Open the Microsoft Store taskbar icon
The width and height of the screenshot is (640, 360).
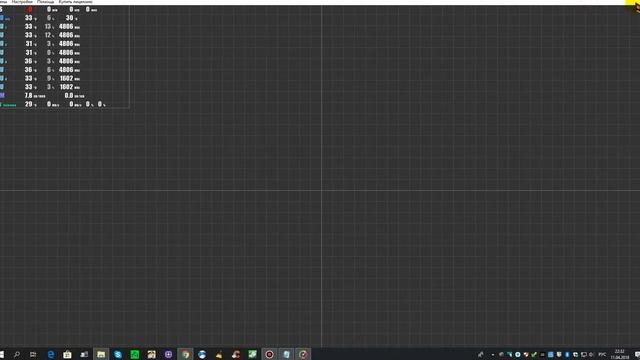tap(67, 354)
